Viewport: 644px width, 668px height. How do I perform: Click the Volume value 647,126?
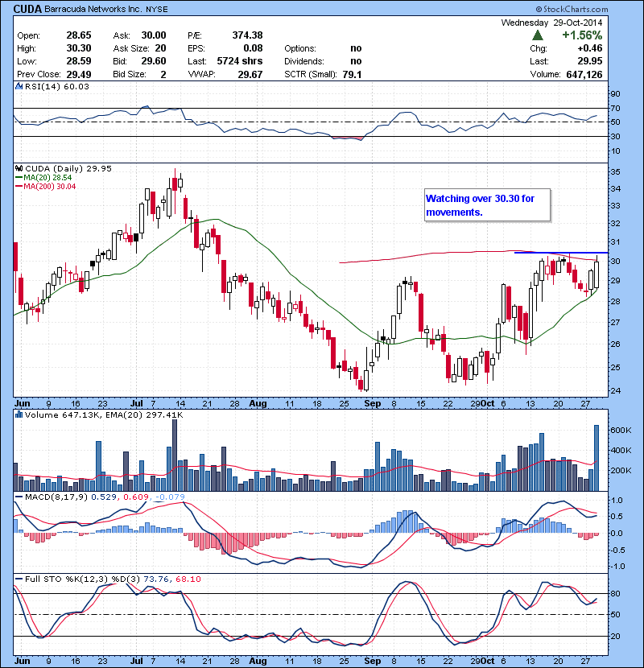point(584,74)
